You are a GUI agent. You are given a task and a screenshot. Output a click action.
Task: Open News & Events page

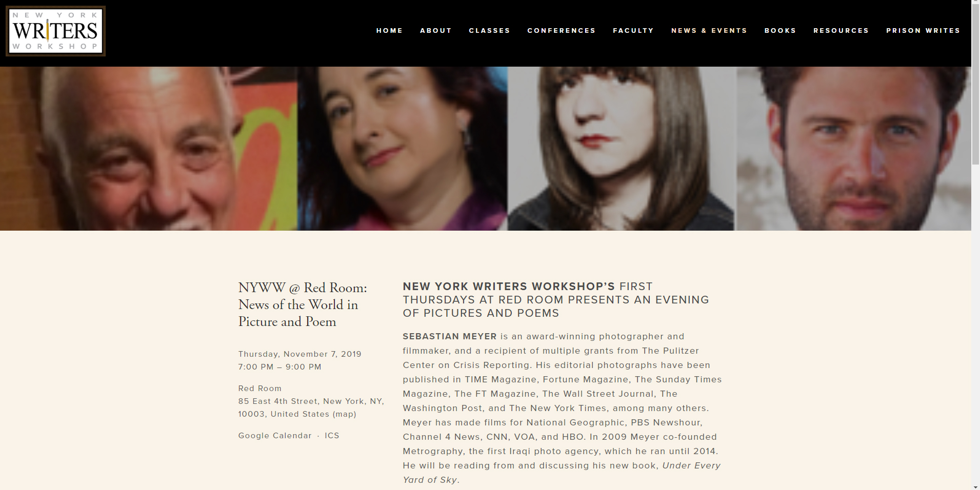click(x=709, y=31)
